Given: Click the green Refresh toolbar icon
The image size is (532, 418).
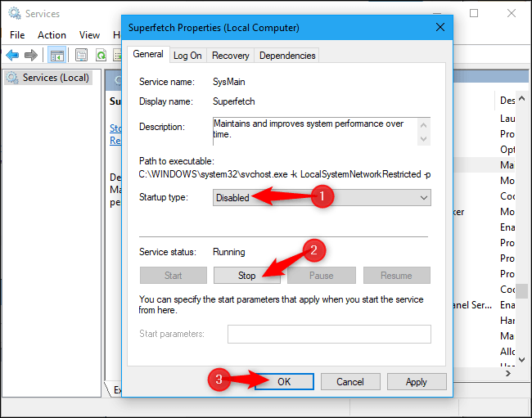Looking at the screenshot, I should tap(101, 55).
